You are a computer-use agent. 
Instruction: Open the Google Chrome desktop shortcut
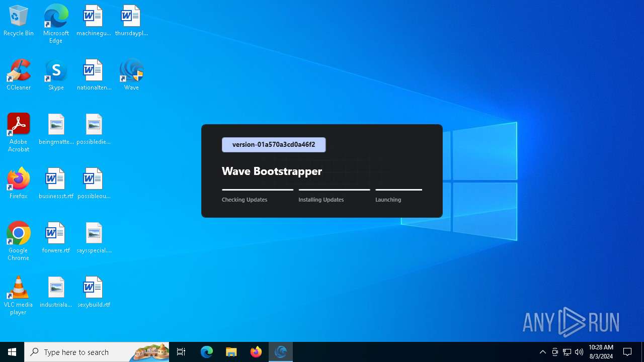coord(19,241)
